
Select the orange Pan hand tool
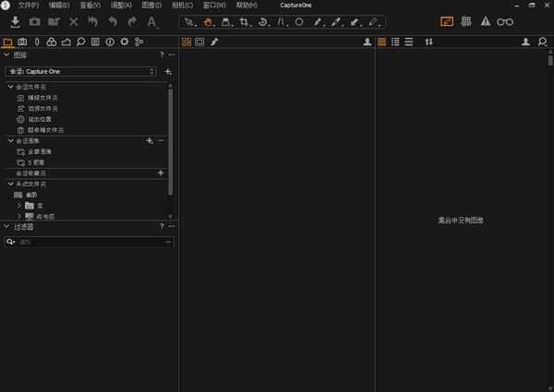(x=209, y=22)
